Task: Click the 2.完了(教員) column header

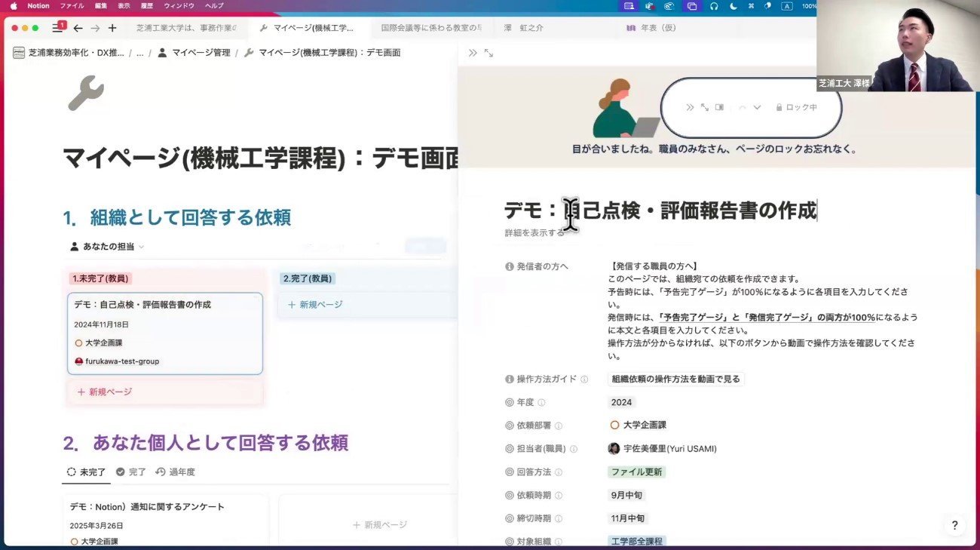Action: (308, 278)
